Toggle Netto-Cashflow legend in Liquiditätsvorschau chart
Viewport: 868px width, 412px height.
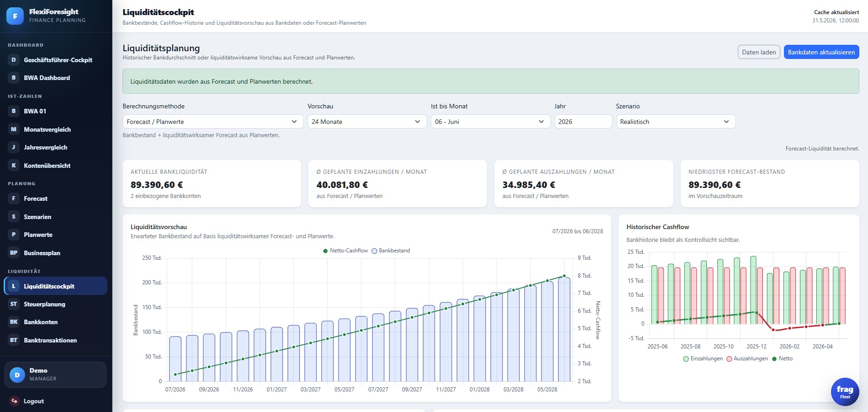click(x=345, y=251)
